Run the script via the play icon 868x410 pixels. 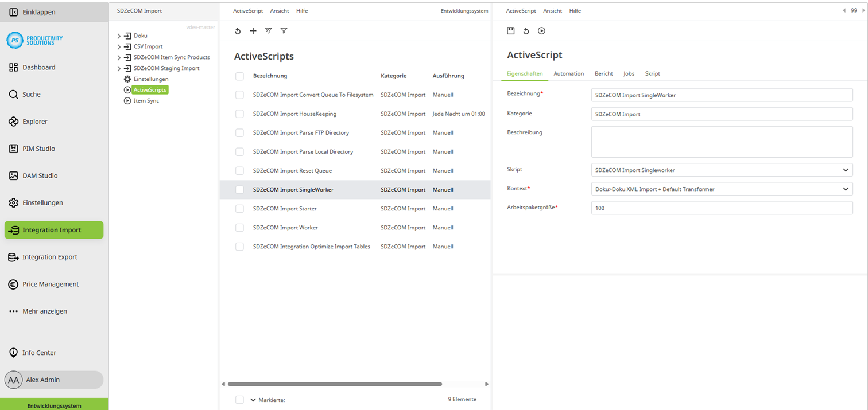point(541,31)
